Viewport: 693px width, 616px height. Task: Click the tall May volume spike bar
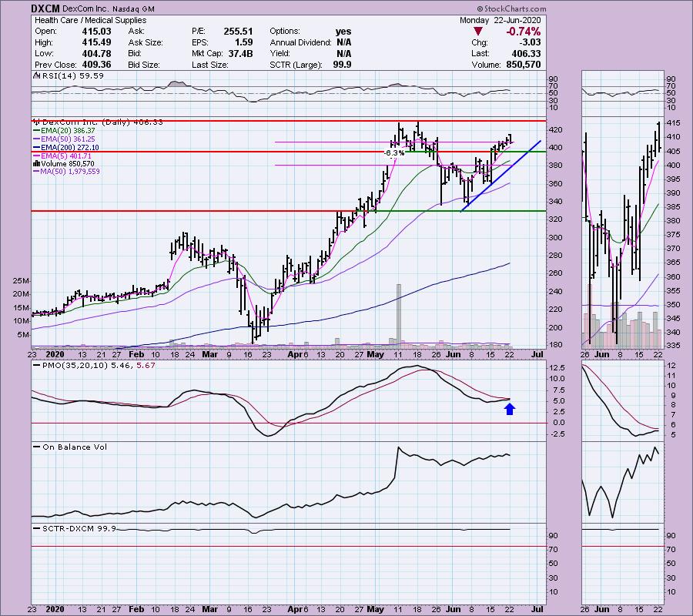point(399,315)
